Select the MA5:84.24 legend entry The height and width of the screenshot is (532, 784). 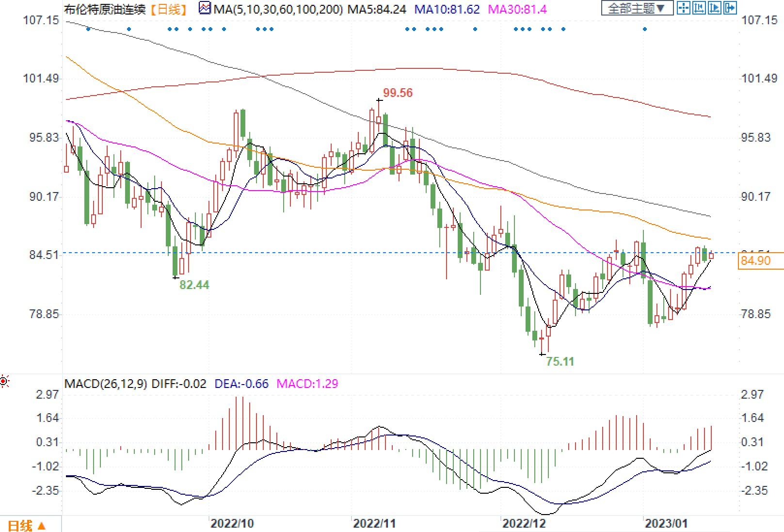(377, 9)
